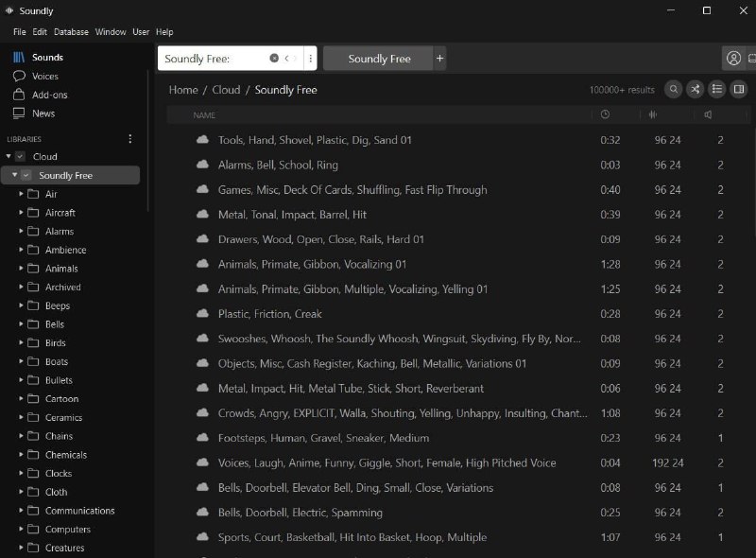The width and height of the screenshot is (756, 558).
Task: Go to Home in the breadcrumb
Action: 183,90
